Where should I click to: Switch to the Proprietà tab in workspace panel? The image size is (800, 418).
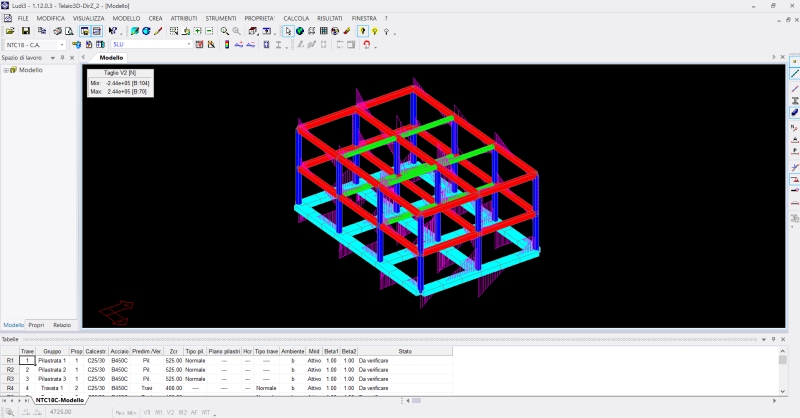[36, 325]
